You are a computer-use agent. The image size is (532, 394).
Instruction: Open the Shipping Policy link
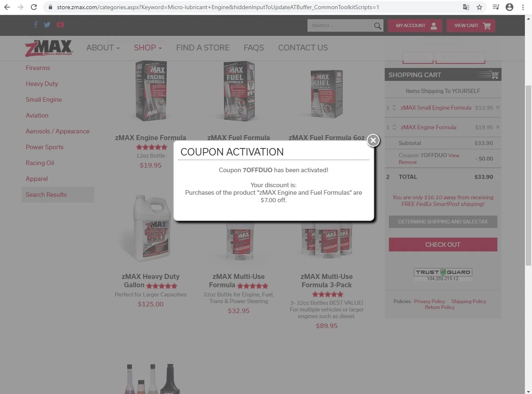tap(469, 301)
